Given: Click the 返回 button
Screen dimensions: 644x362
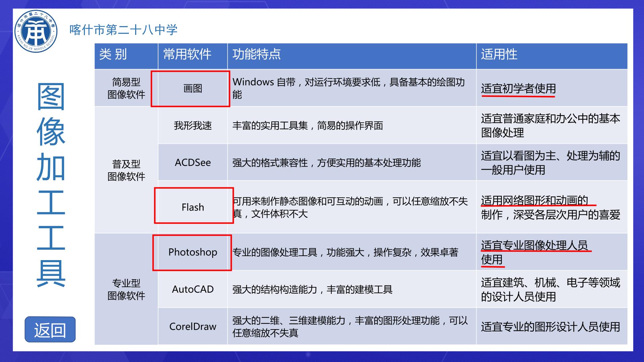Looking at the screenshot, I should (x=50, y=329).
